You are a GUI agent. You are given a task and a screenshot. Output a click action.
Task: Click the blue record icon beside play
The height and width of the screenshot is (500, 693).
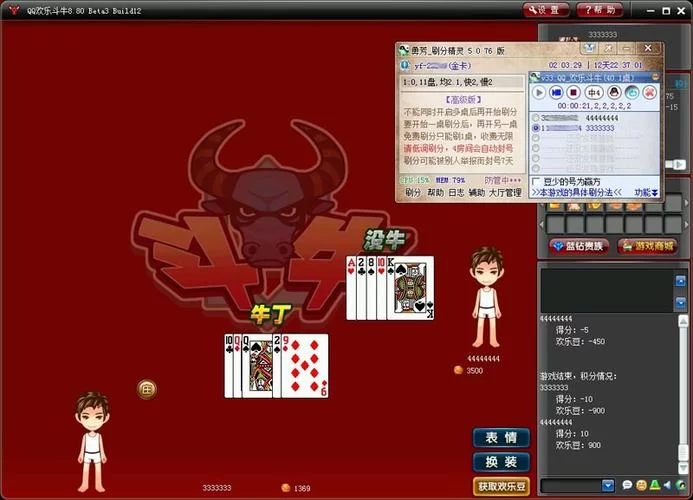(556, 93)
